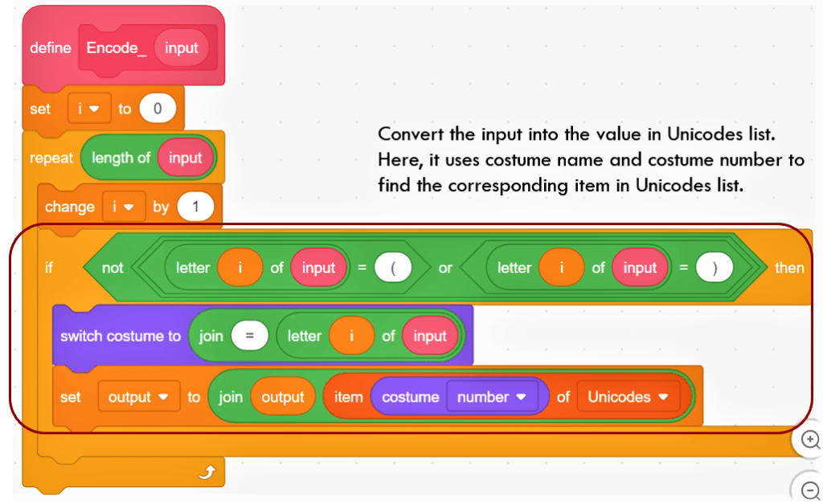This screenshot has width=823, height=504.
Task: Click the open parenthesis text field
Action: point(393,268)
